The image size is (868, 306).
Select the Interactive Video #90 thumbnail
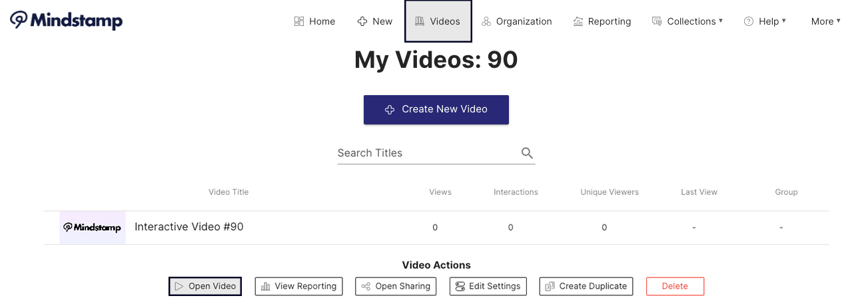93,228
